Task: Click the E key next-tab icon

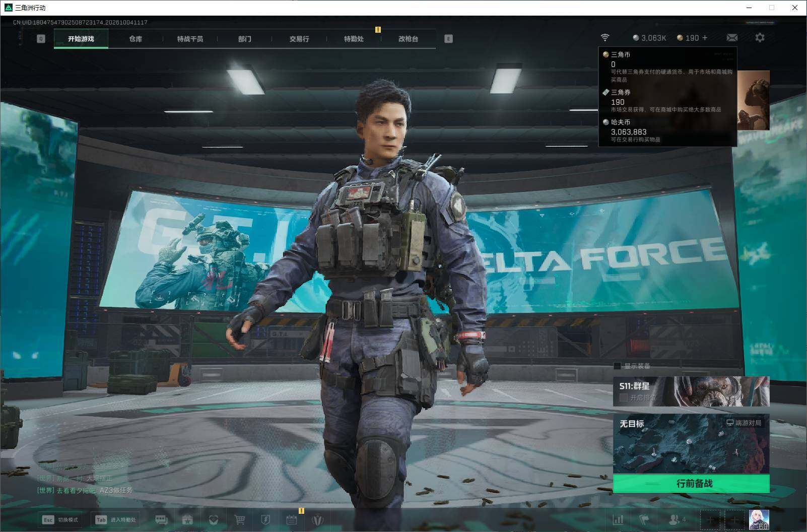Action: (x=448, y=39)
